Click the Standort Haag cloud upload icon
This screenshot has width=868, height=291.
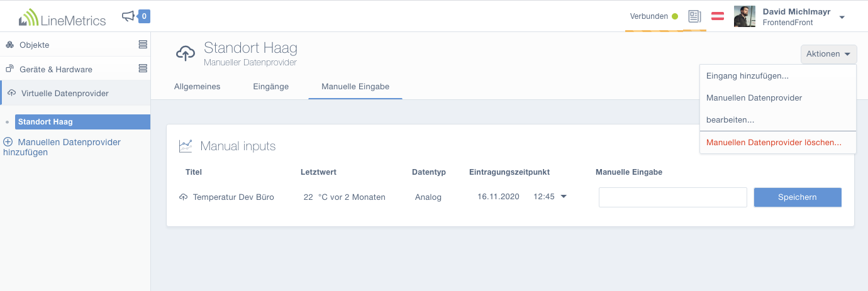[x=185, y=53]
